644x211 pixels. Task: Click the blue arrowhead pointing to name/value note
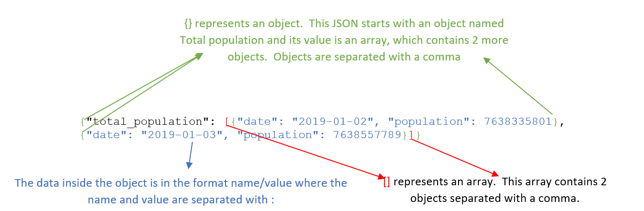(x=189, y=165)
